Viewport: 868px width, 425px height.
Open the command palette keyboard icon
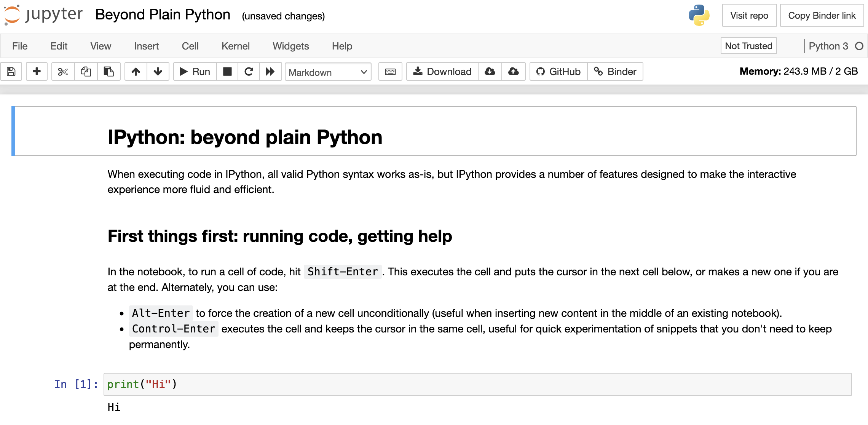[390, 72]
